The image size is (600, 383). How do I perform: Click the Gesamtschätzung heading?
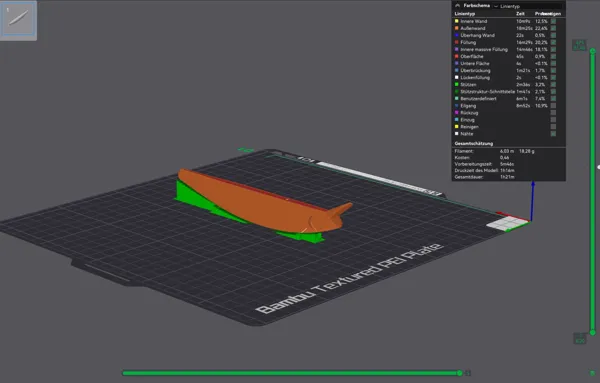(474, 143)
